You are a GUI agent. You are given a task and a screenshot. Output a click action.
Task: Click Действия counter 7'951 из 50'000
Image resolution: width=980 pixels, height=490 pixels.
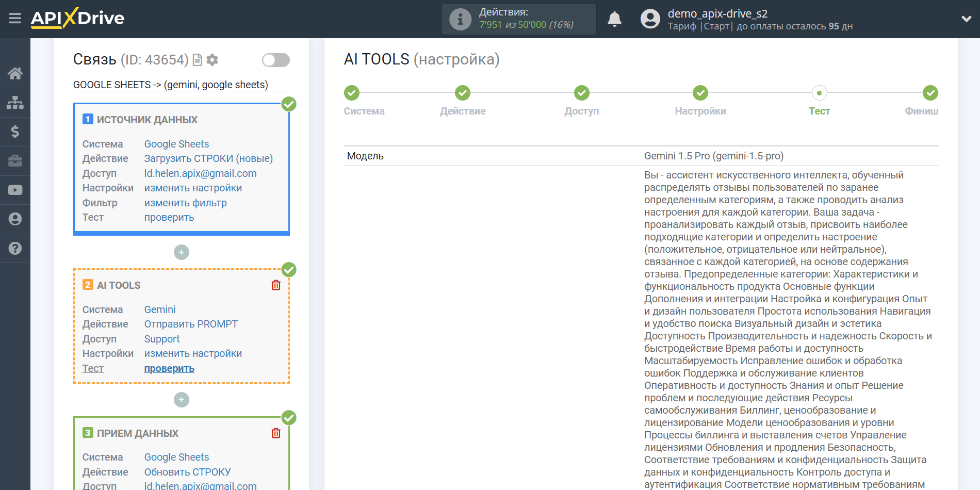pos(526,25)
